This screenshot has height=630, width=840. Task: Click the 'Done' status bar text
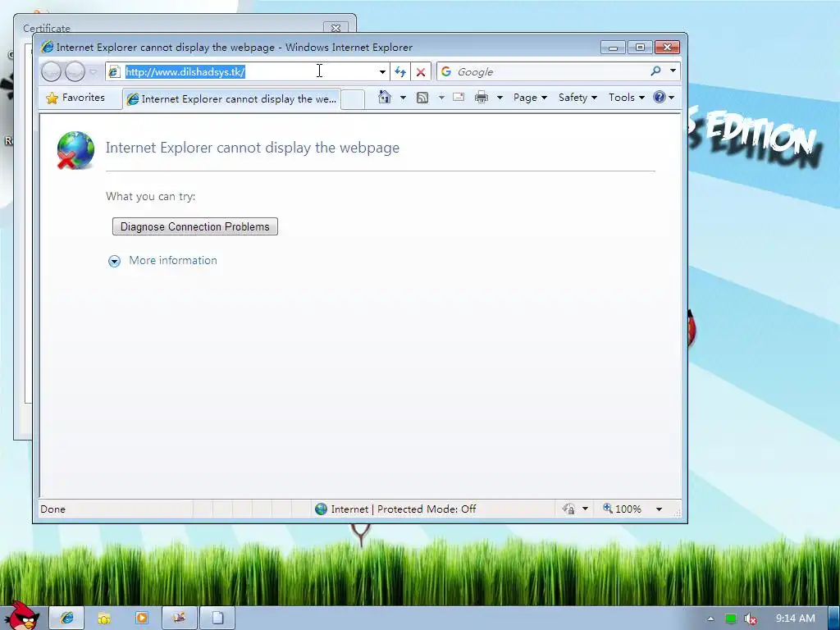coord(52,509)
